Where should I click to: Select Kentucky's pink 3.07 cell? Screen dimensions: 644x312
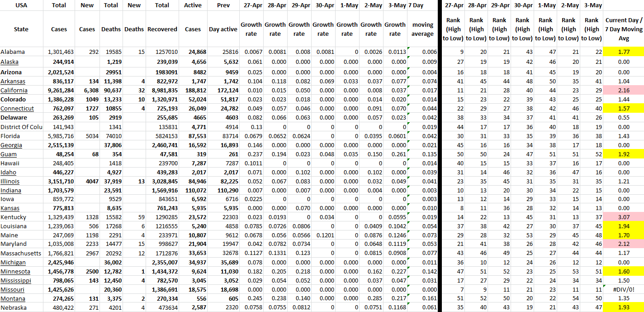pos(624,217)
